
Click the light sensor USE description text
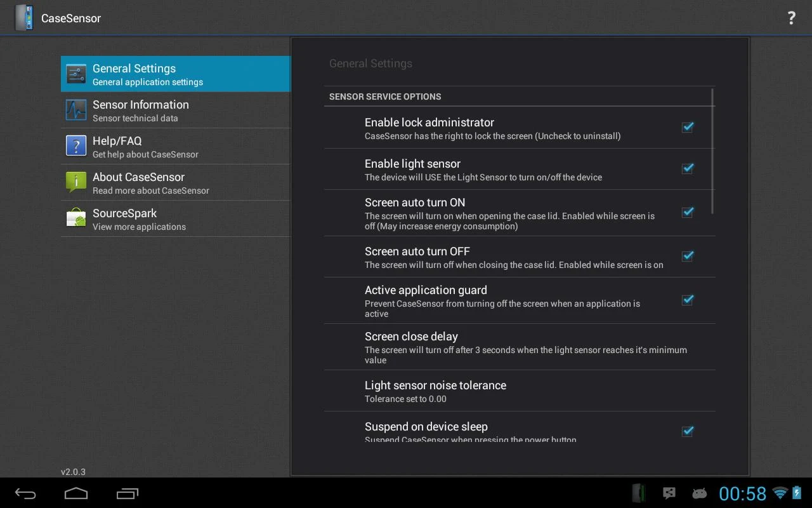pyautogui.click(x=483, y=177)
